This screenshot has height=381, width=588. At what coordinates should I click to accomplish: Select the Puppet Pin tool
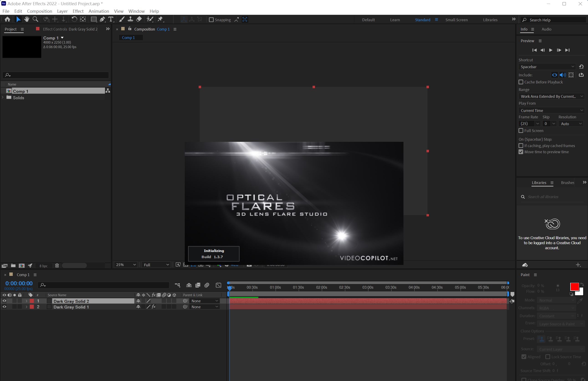point(161,19)
